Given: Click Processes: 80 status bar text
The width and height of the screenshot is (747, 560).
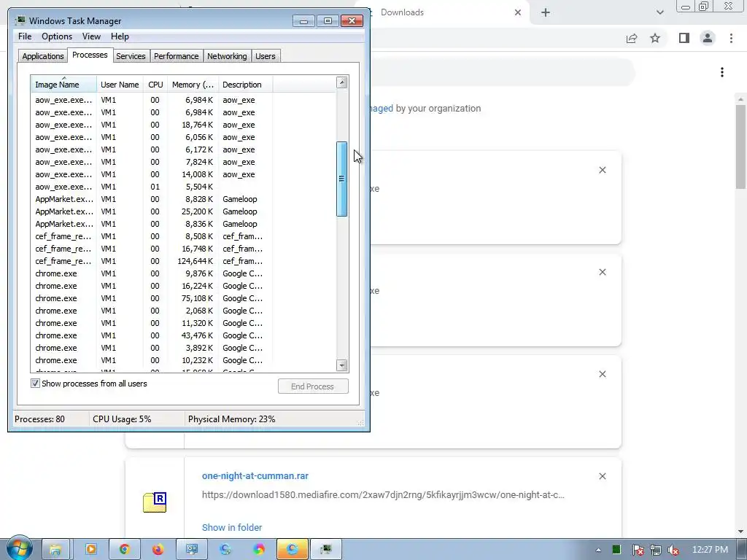Looking at the screenshot, I should [39, 419].
